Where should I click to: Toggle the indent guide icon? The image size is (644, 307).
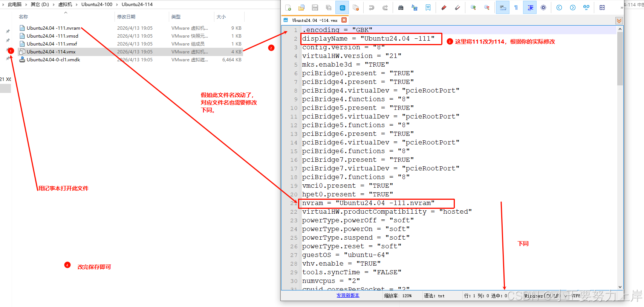(x=530, y=8)
